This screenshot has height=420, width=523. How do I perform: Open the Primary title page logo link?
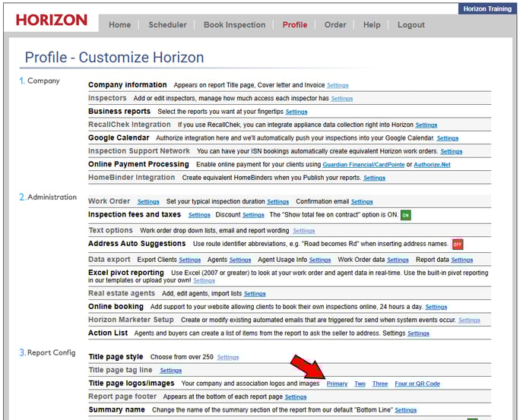337,384
